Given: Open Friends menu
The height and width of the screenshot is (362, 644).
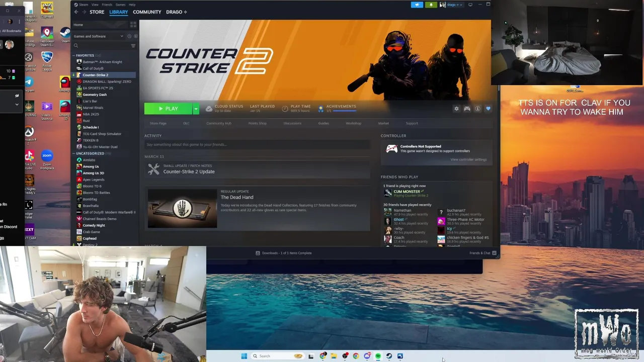Looking at the screenshot, I should pos(107,5).
